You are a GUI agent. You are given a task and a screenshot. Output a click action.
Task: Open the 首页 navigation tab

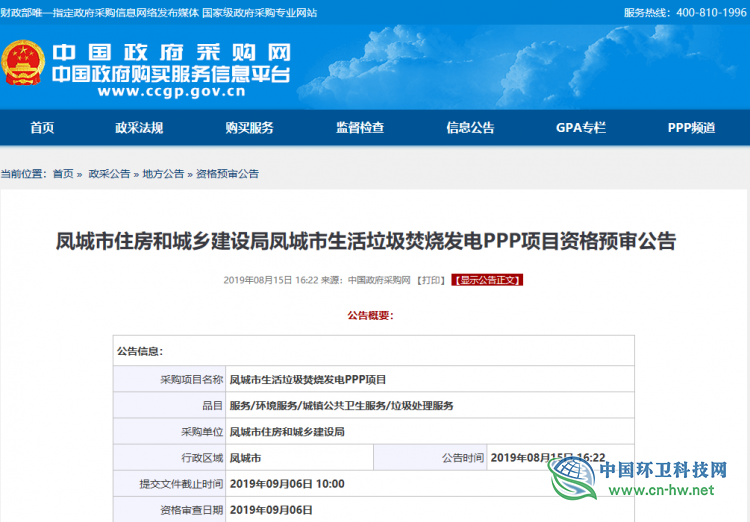42,128
